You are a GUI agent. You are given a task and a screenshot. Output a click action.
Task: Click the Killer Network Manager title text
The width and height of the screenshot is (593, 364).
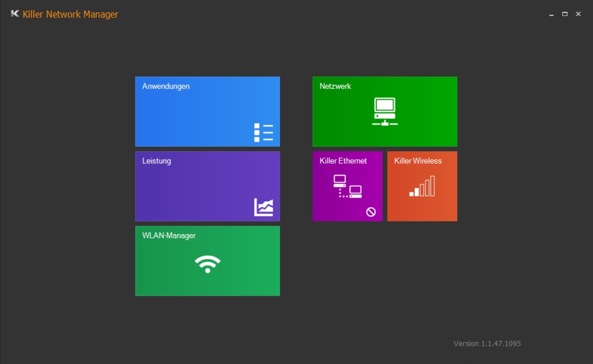pyautogui.click(x=70, y=14)
